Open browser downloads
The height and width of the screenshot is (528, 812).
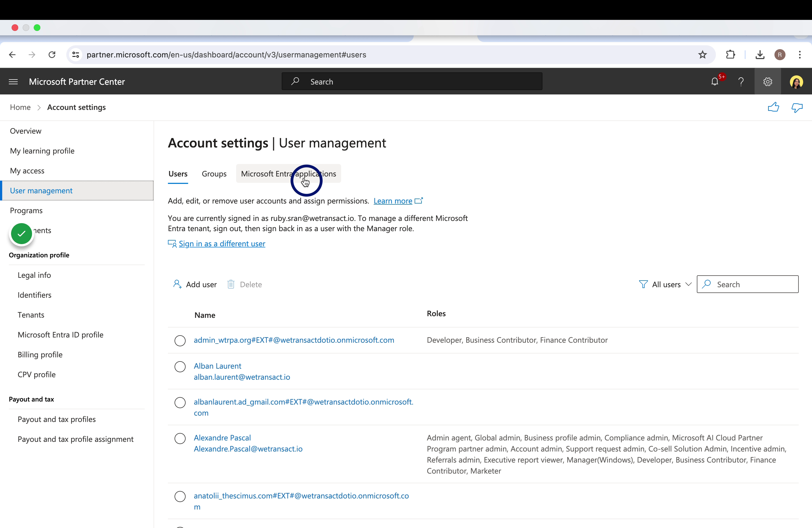point(760,55)
